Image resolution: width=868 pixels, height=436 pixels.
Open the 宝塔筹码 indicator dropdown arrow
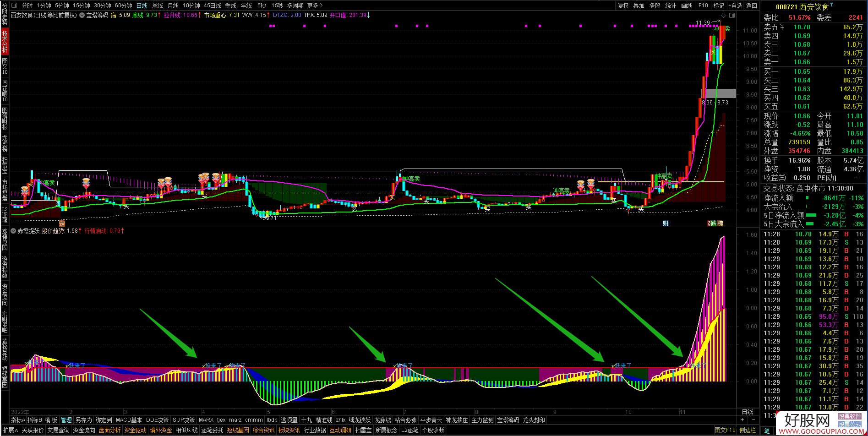82,15
